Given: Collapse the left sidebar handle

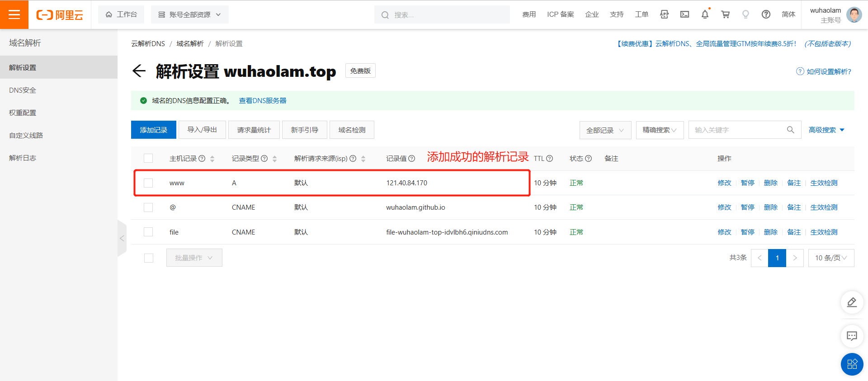Looking at the screenshot, I should tap(122, 238).
